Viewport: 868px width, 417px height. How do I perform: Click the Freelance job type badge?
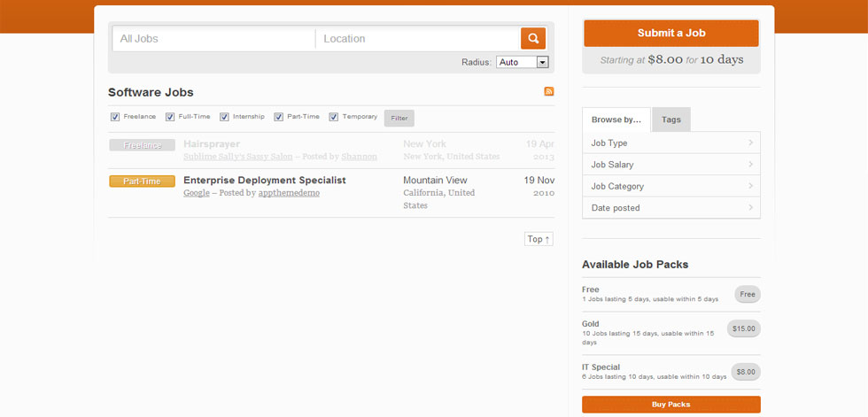(x=143, y=145)
